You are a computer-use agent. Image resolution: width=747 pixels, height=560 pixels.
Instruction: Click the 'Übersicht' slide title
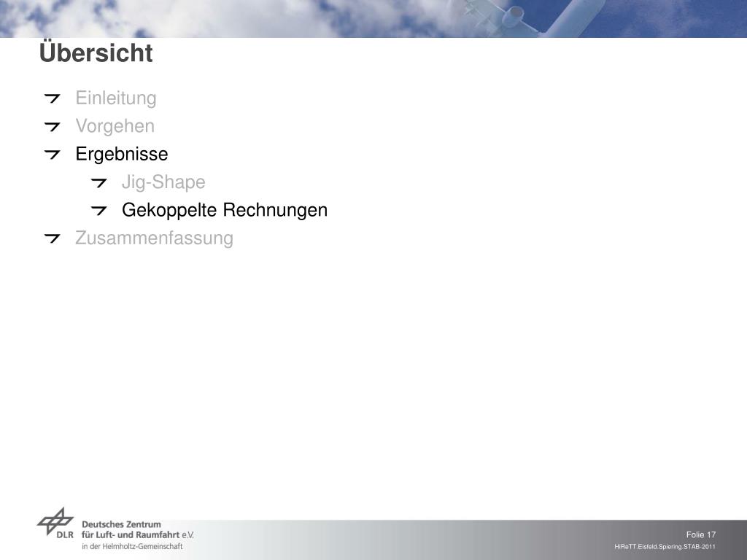pyautogui.click(x=96, y=52)
